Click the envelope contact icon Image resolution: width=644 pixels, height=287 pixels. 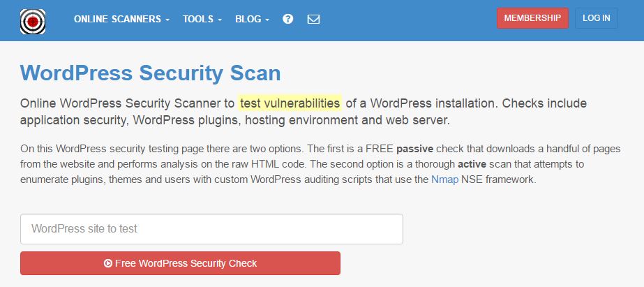[x=313, y=19]
